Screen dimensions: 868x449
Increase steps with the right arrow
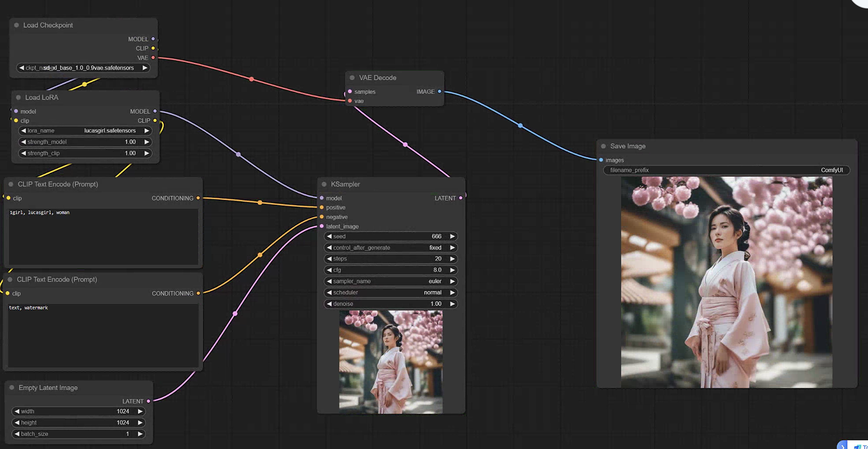[453, 259]
